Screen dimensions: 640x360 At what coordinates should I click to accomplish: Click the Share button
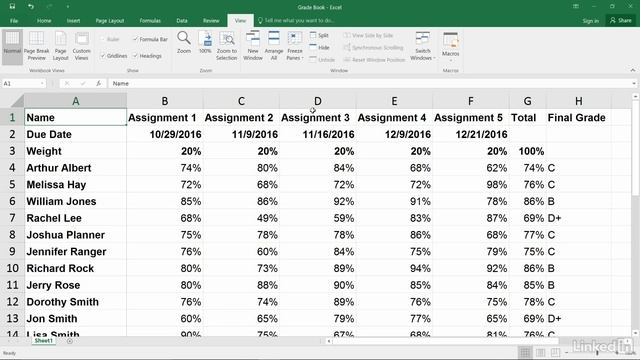[620, 20]
